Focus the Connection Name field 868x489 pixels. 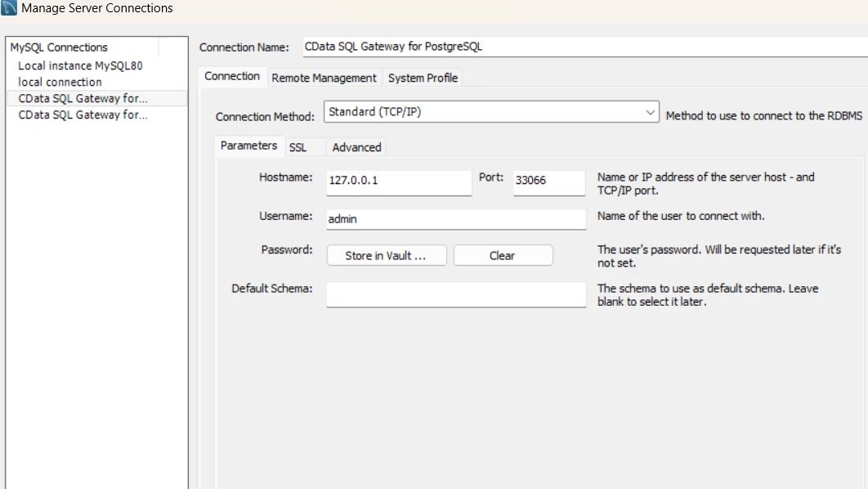[x=585, y=47]
